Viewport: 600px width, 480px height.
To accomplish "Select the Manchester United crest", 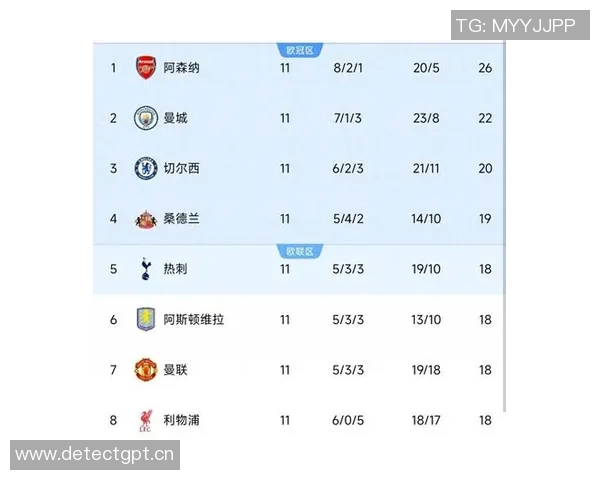I will point(146,370).
